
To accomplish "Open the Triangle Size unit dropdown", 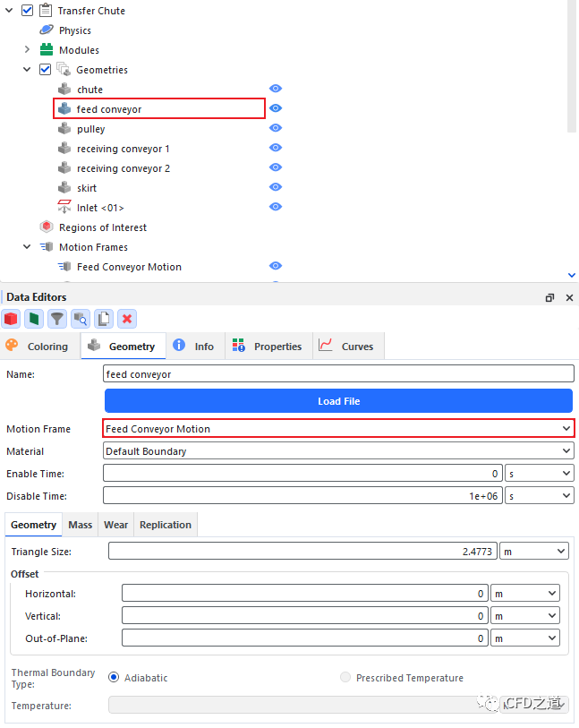I will [533, 552].
